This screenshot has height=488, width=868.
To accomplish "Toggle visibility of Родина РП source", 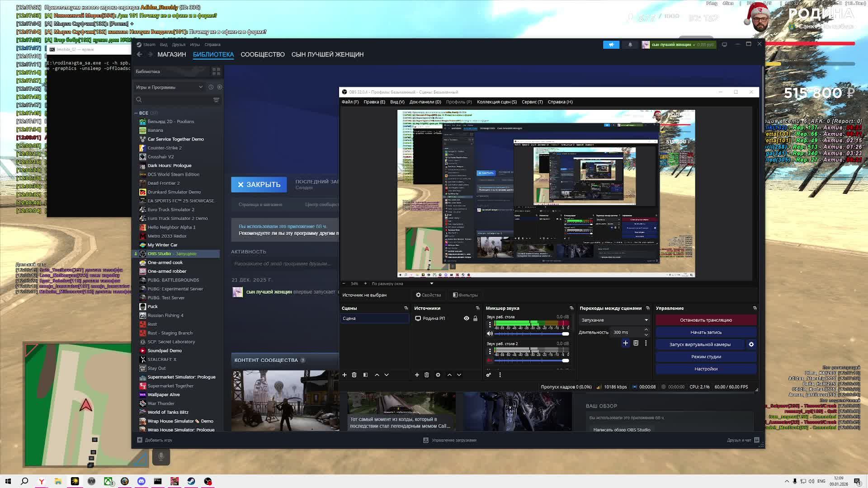I will click(x=467, y=319).
